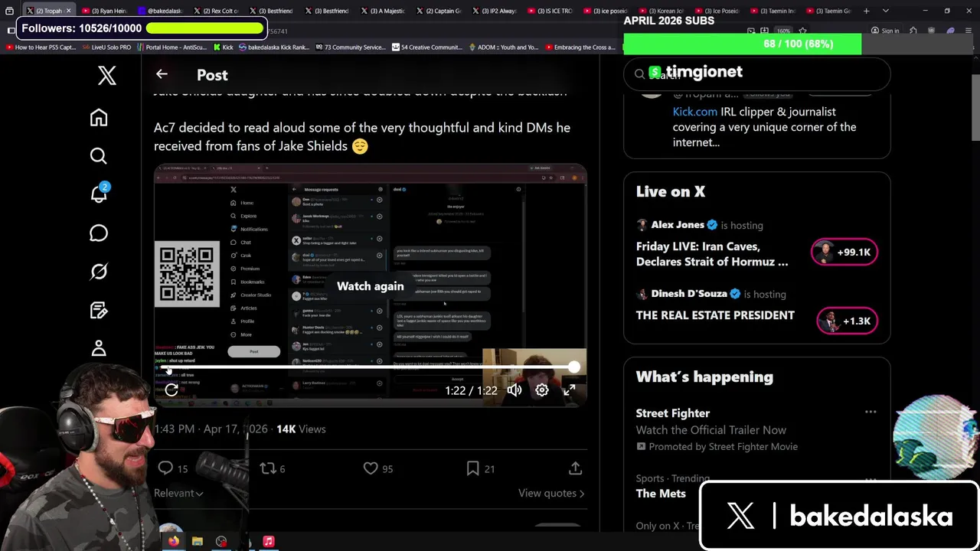Click the page vertical scrollbar

[x=975, y=107]
